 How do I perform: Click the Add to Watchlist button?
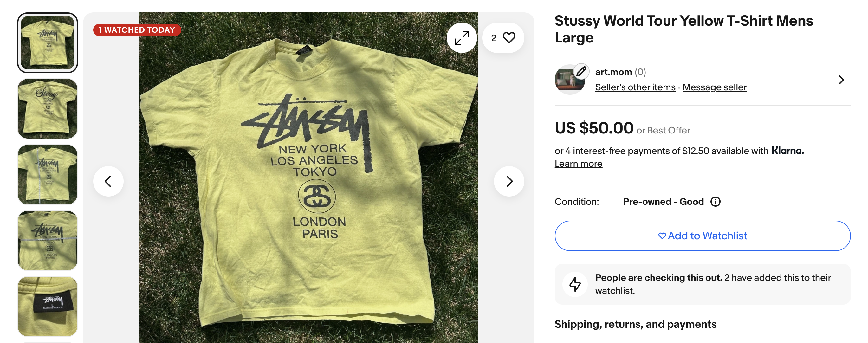[x=702, y=236]
